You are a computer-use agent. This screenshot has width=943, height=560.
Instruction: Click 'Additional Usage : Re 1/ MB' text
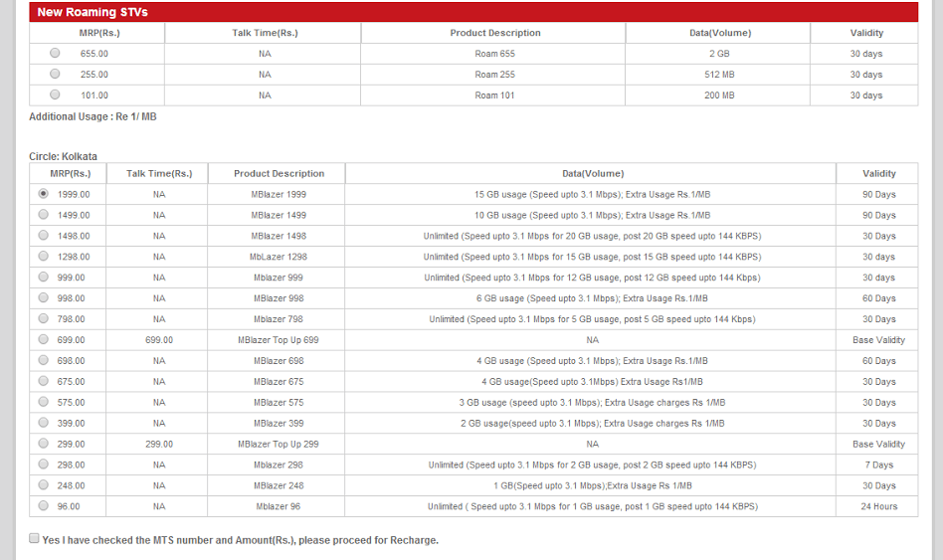coord(93,116)
